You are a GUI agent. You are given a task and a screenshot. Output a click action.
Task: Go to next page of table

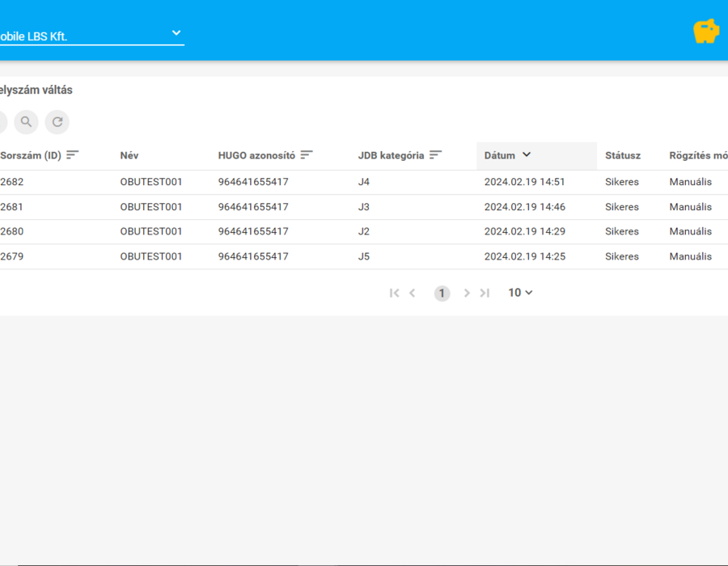(467, 293)
